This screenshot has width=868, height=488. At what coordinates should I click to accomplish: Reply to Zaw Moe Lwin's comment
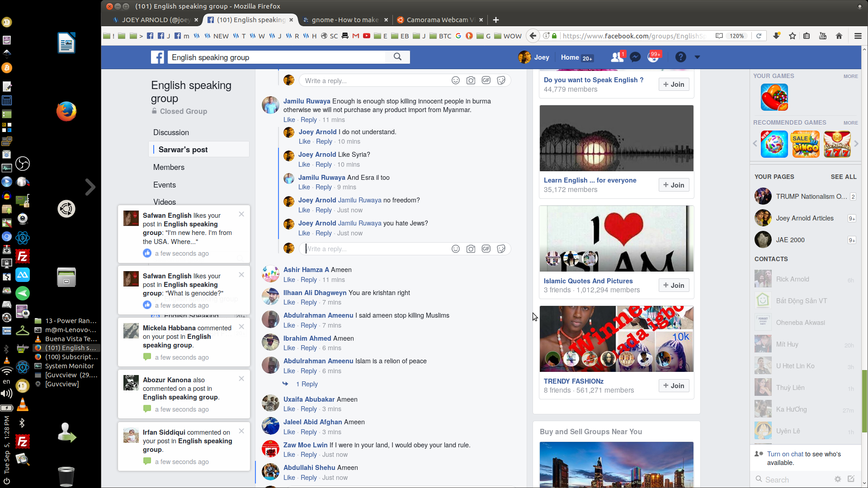(x=308, y=455)
